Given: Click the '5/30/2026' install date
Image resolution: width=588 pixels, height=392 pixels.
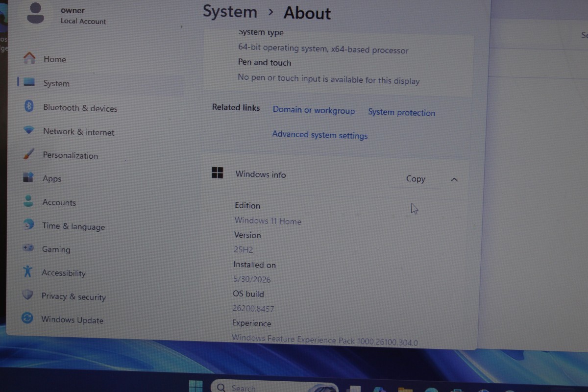Looking at the screenshot, I should pyautogui.click(x=252, y=279).
